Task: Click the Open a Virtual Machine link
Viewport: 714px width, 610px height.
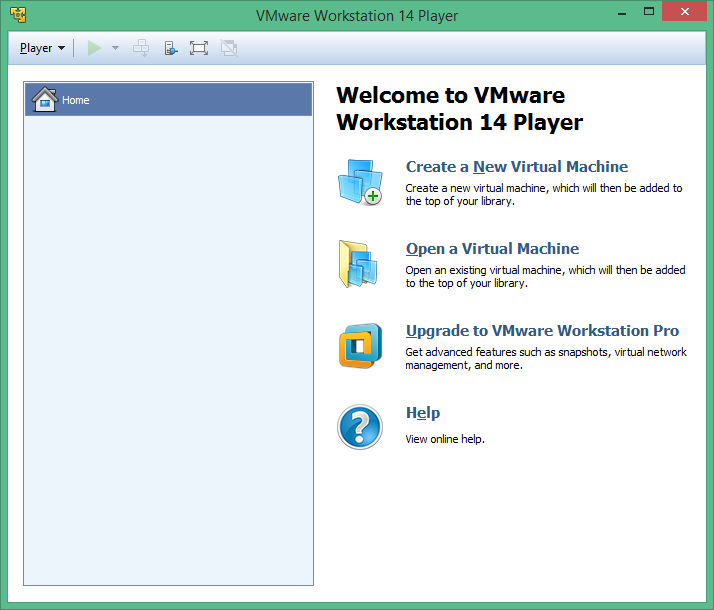Action: (x=492, y=249)
